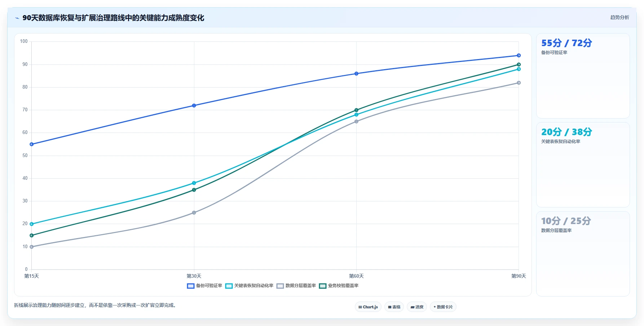Click the 业务校验覆盖率 point at 第15天

click(x=32, y=235)
